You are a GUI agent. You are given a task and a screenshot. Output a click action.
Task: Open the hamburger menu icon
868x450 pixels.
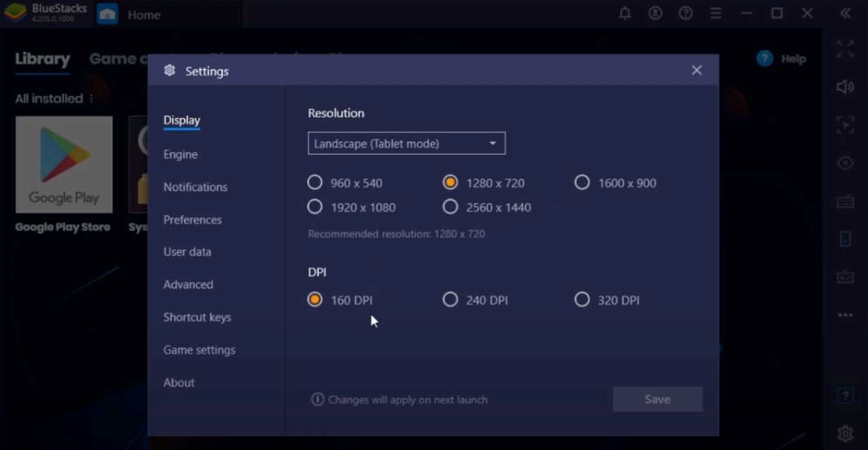[x=716, y=14]
